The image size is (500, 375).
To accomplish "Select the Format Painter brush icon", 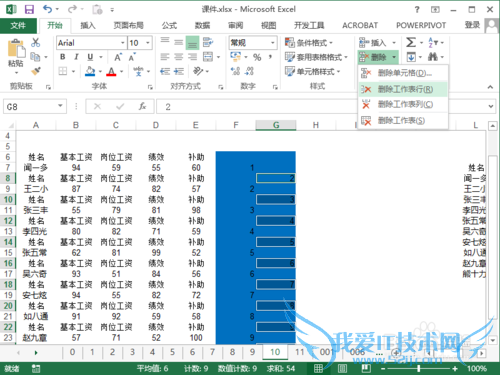I will [35, 71].
